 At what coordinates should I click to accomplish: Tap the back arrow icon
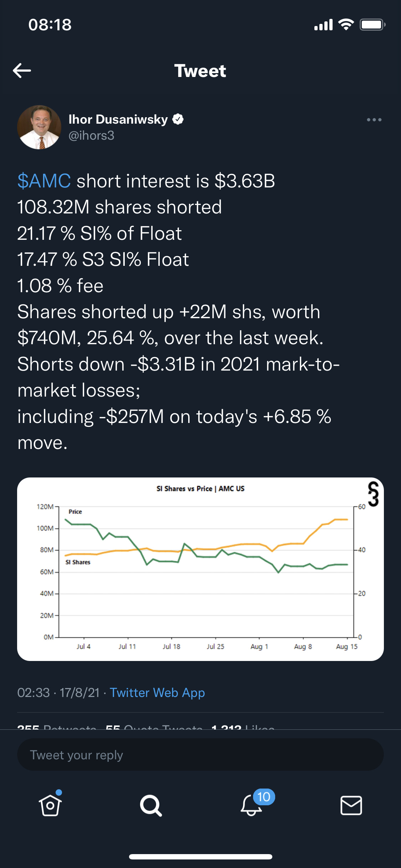pyautogui.click(x=22, y=71)
